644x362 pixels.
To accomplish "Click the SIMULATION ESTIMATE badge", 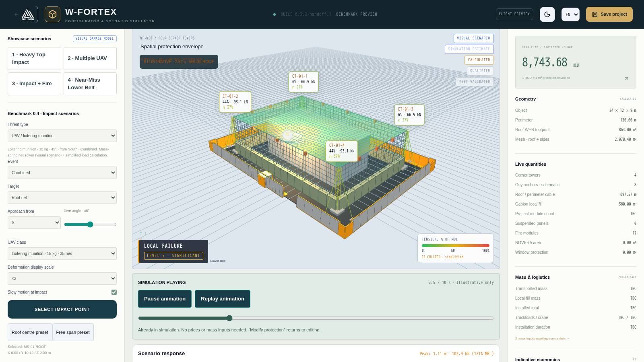I will 469,49.
